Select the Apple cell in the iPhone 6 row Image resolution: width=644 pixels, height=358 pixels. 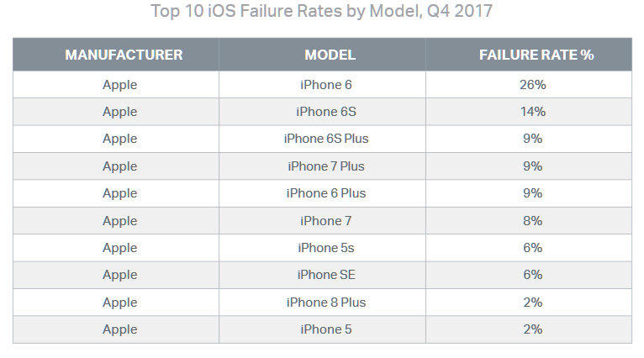119,84
